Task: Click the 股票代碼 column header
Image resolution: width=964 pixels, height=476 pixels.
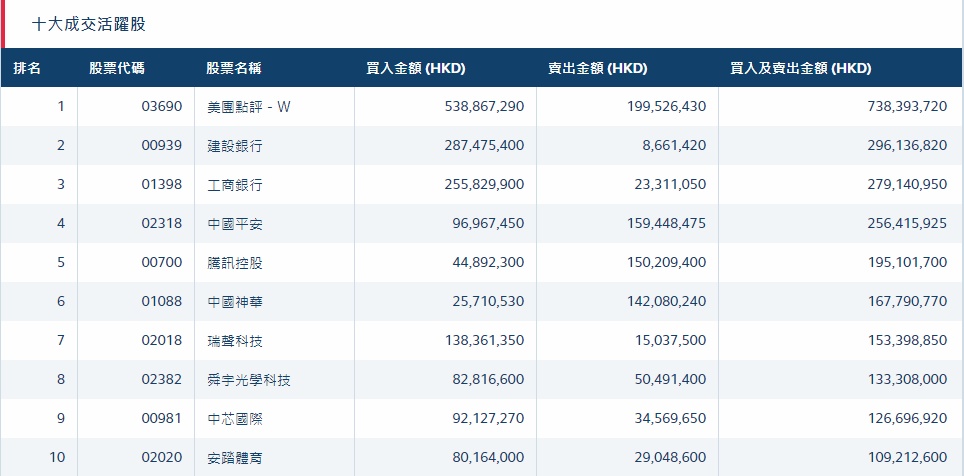Action: 116,69
